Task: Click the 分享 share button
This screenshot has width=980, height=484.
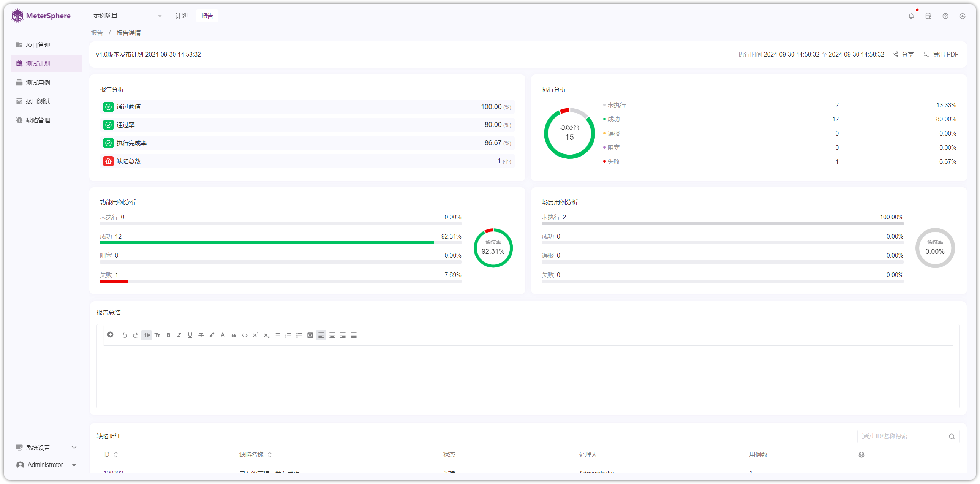Action: [903, 54]
